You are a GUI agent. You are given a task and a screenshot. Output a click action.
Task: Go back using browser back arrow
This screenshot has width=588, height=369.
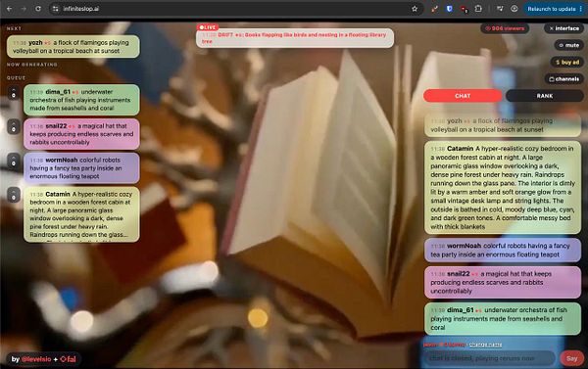coord(10,9)
